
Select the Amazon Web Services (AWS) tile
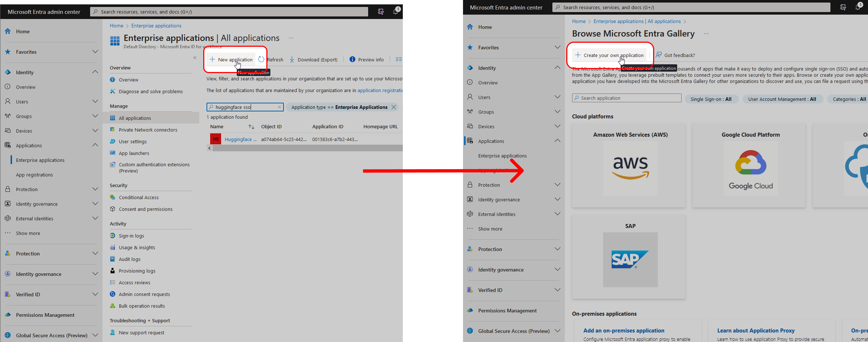pyautogui.click(x=630, y=165)
